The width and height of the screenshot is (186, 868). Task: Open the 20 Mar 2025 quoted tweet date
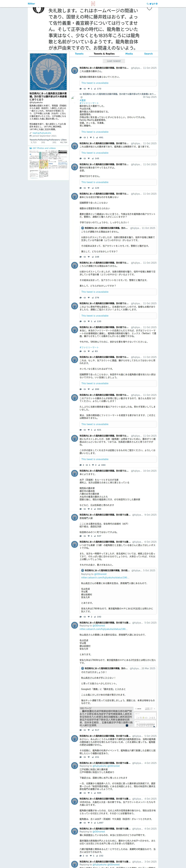coord(148,669)
